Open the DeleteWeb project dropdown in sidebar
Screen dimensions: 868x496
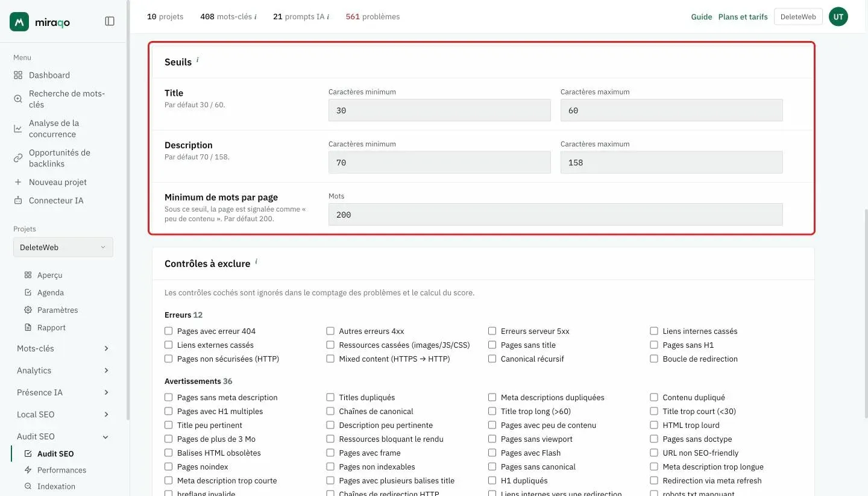pos(63,247)
